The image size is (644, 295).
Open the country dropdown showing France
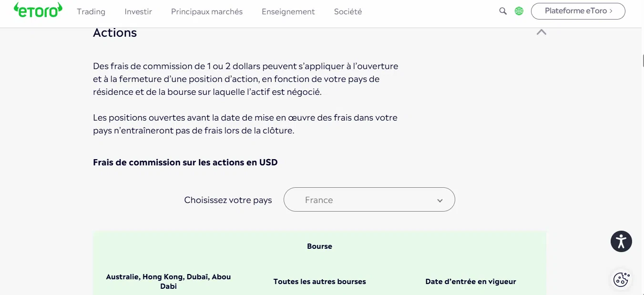pyautogui.click(x=369, y=200)
